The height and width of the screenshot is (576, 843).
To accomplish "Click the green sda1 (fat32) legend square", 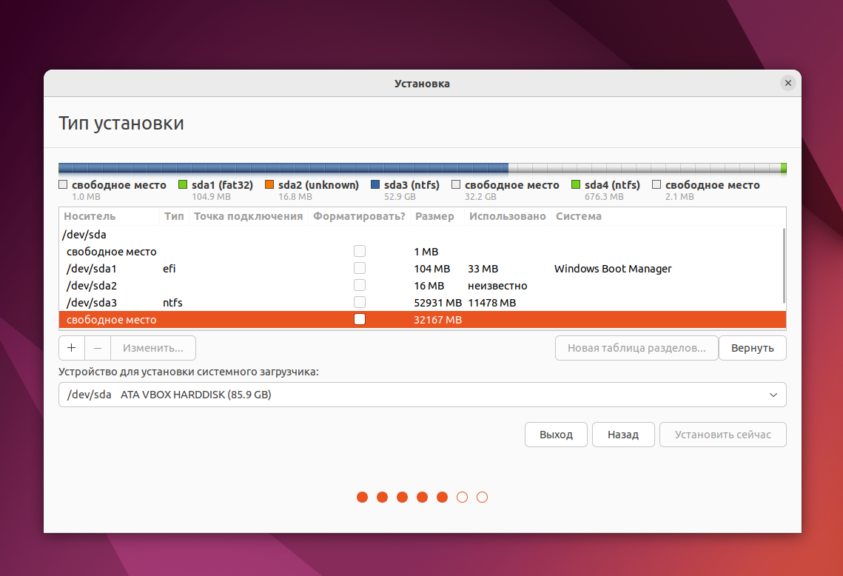I will (x=183, y=185).
